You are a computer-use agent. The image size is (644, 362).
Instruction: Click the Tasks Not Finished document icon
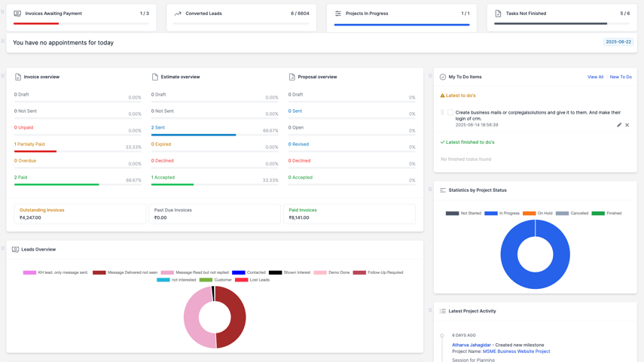pyautogui.click(x=498, y=14)
